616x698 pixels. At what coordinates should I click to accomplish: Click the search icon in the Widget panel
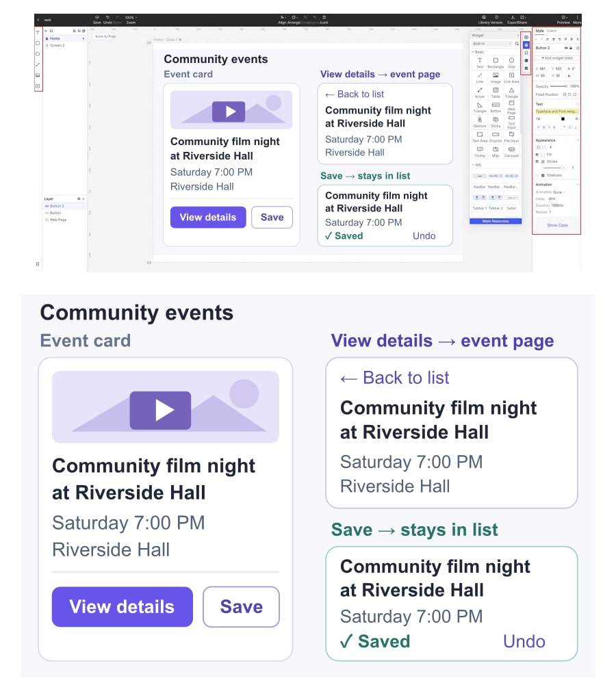[517, 44]
